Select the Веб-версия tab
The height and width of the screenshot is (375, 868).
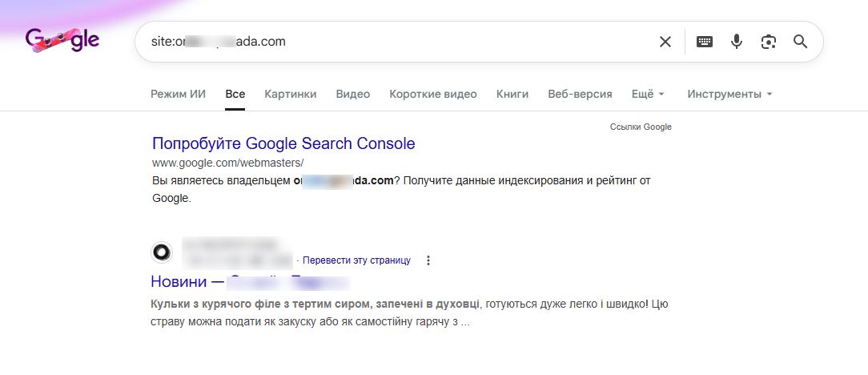(580, 94)
